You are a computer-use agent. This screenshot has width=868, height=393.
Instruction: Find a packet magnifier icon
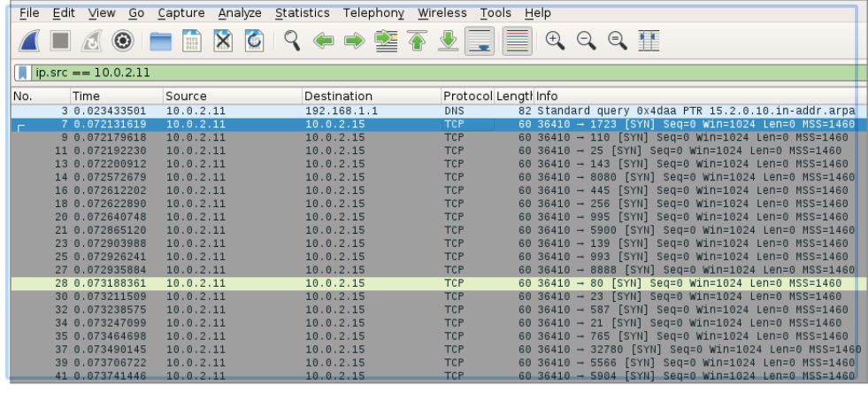point(292,41)
